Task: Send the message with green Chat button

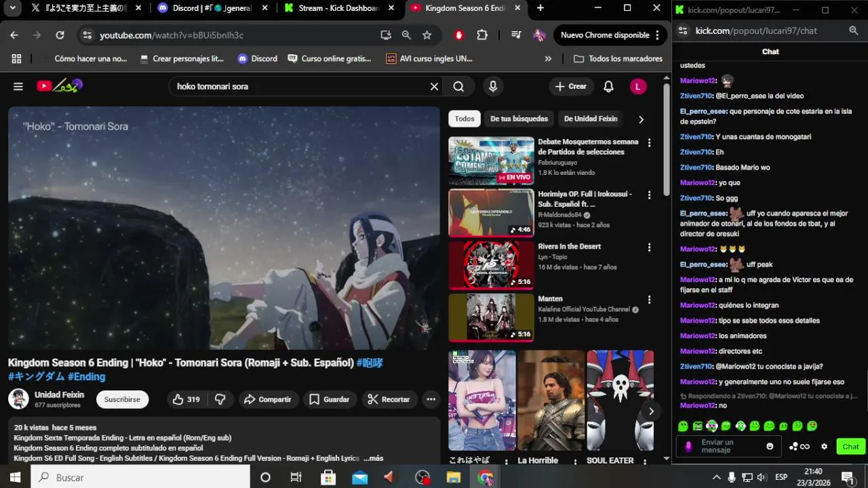Action: point(850,446)
